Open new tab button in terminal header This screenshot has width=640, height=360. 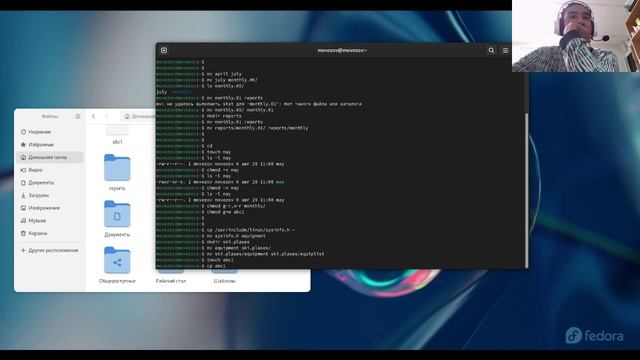pyautogui.click(x=164, y=50)
